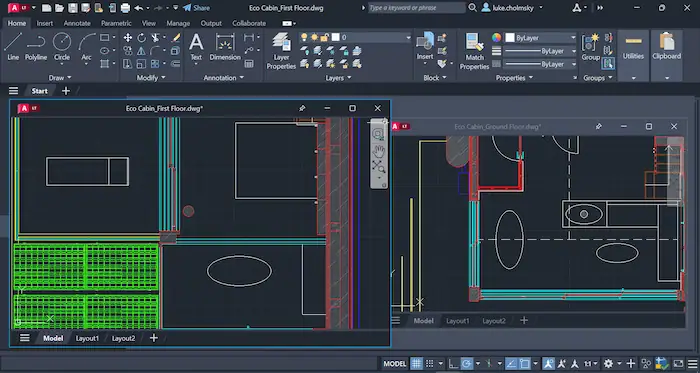Toggle group selection on/off in Groups panel
700x373 pixels.
tap(608, 64)
